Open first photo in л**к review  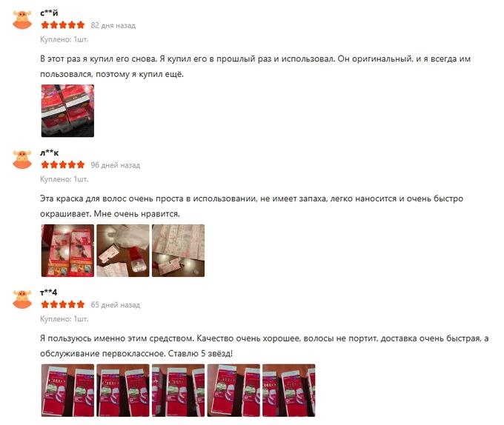coord(67,251)
